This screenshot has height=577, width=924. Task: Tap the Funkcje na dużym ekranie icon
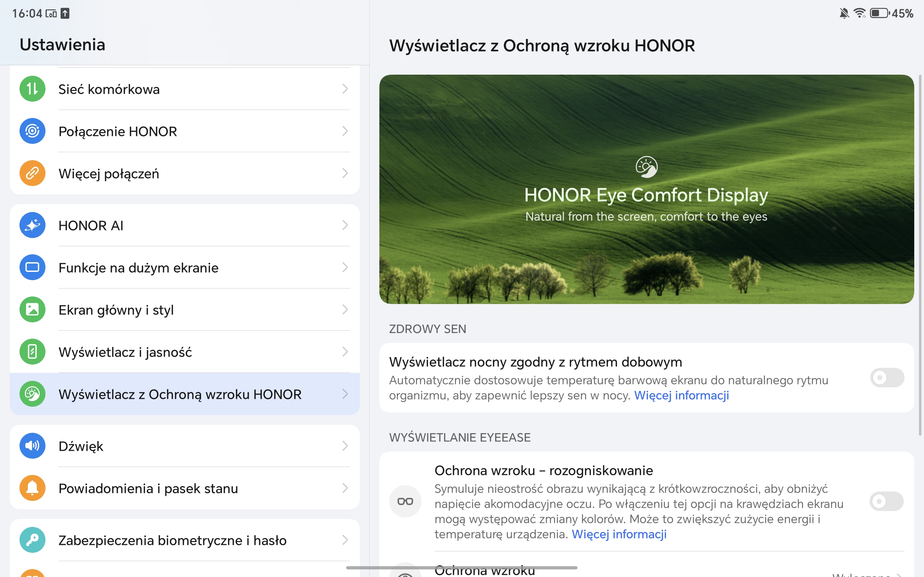click(32, 267)
